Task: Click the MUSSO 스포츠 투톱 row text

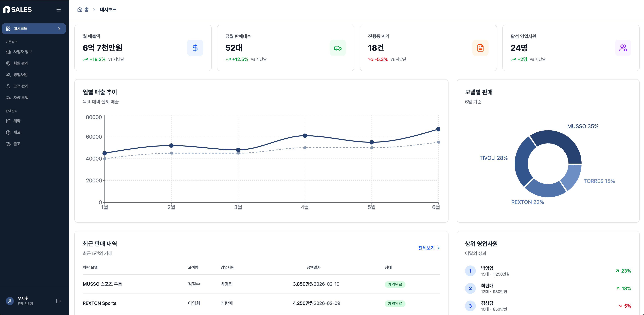Action: 102,284
